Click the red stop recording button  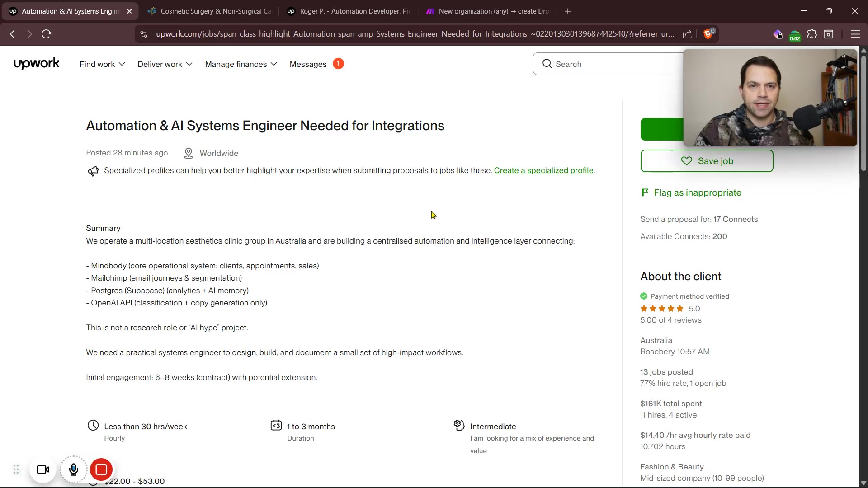tap(101, 470)
